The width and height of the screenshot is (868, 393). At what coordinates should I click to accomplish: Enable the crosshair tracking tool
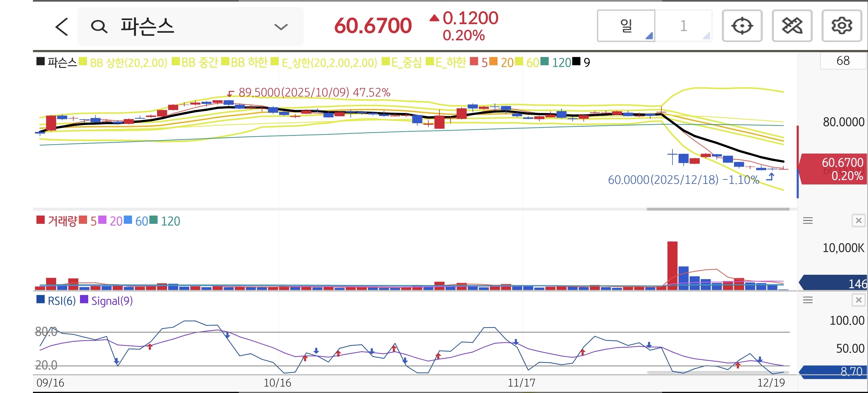tap(742, 26)
